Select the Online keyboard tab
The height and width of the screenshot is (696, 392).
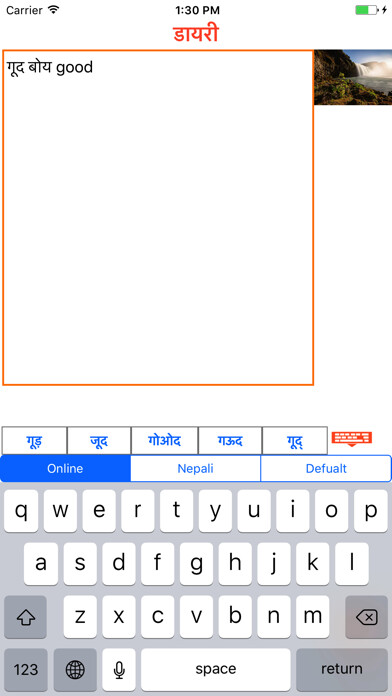pyautogui.click(x=65, y=468)
